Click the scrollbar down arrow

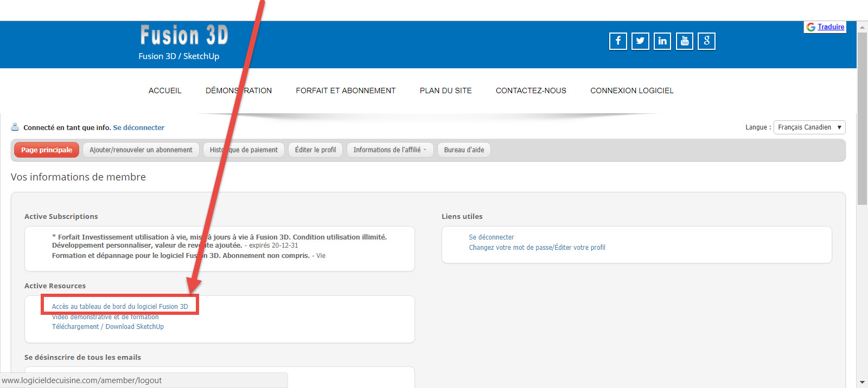(x=862, y=383)
